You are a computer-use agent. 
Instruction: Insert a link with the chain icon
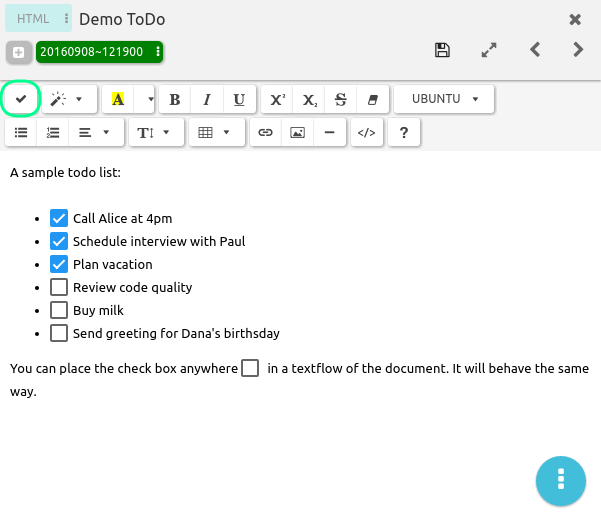[265, 132]
